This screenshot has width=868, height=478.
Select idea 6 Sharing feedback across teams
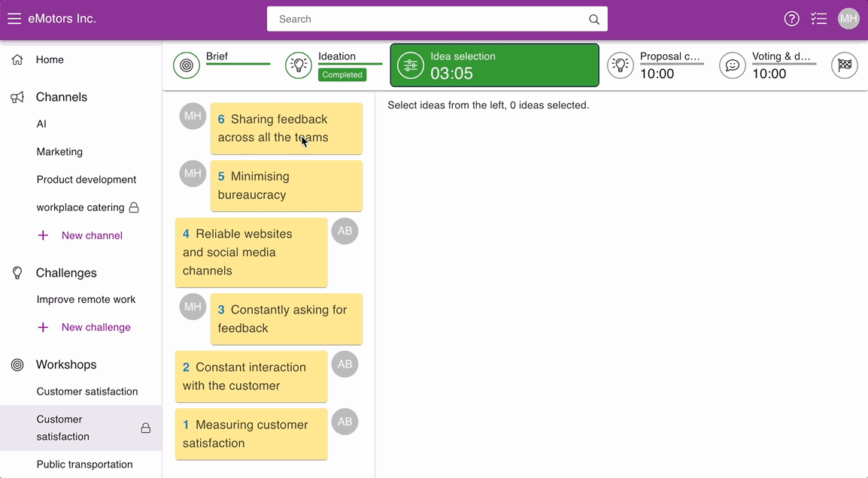[x=286, y=129]
